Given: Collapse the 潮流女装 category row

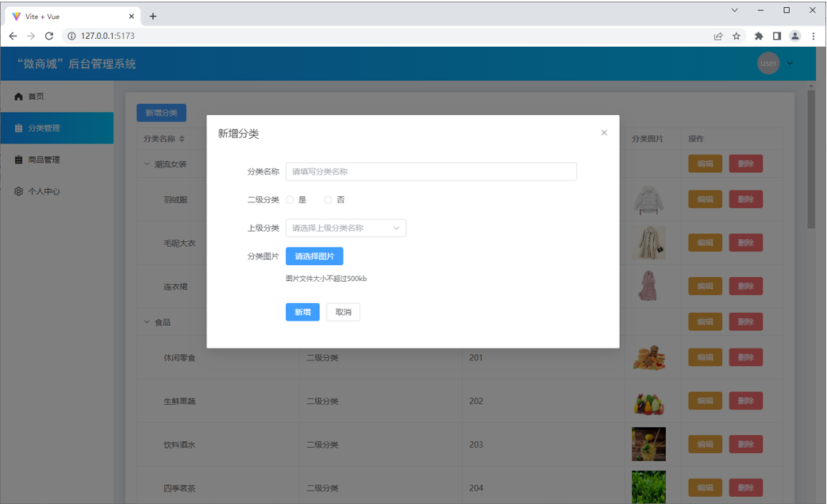Looking at the screenshot, I should [147, 164].
